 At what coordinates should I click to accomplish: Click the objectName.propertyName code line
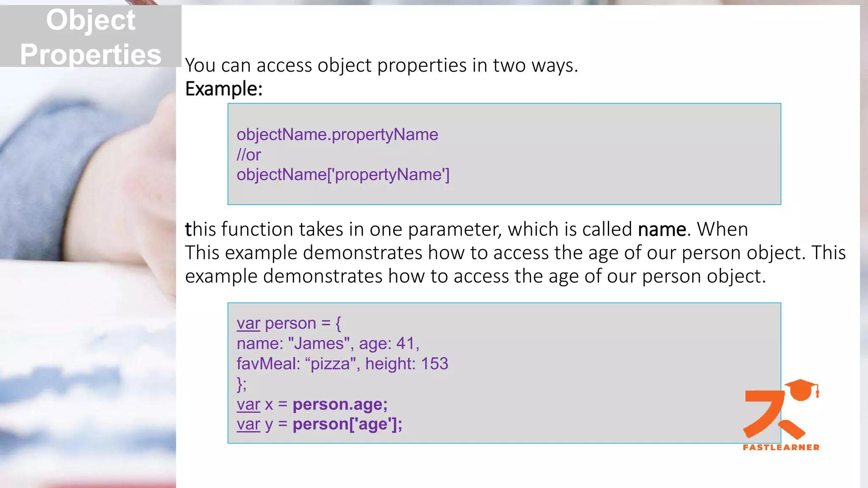pyautogui.click(x=337, y=134)
